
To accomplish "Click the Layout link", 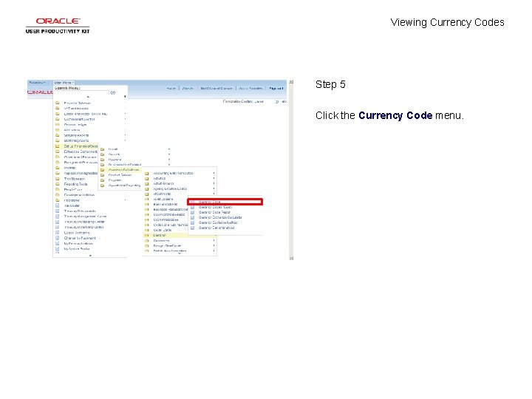I will tap(259, 101).
